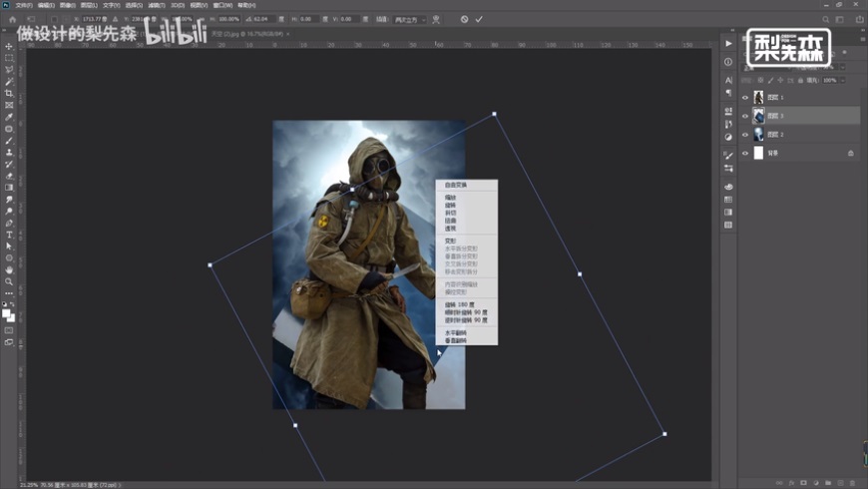Cancel the transform using the circle-slash icon
The image size is (868, 489).
point(464,19)
